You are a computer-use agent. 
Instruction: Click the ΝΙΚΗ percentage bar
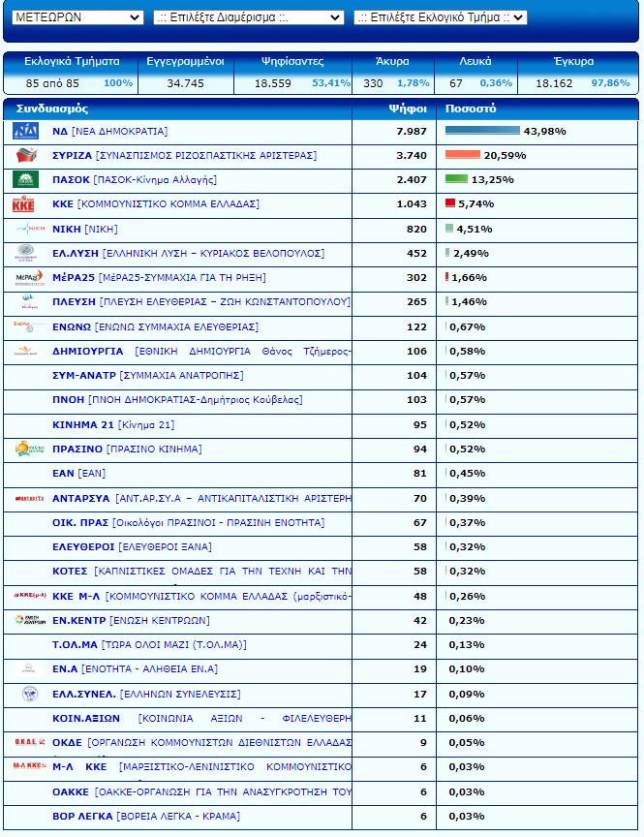pos(449,228)
